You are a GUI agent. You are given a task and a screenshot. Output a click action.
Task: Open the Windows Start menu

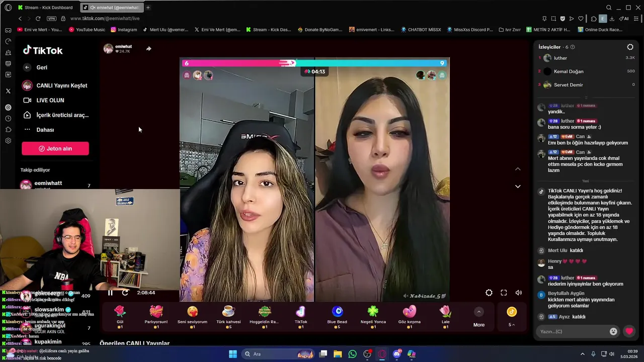[232, 354]
